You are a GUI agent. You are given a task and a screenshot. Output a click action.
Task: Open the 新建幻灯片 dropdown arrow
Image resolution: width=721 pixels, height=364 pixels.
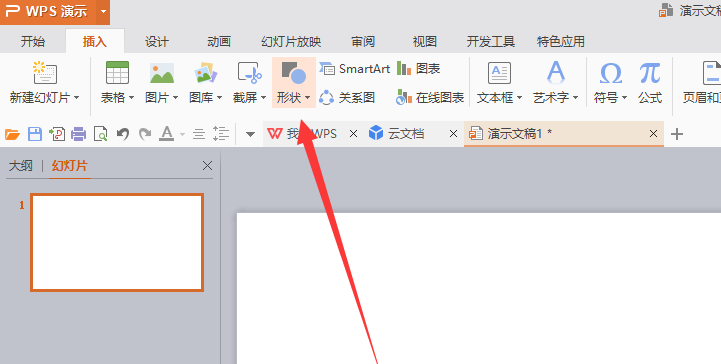point(77,98)
